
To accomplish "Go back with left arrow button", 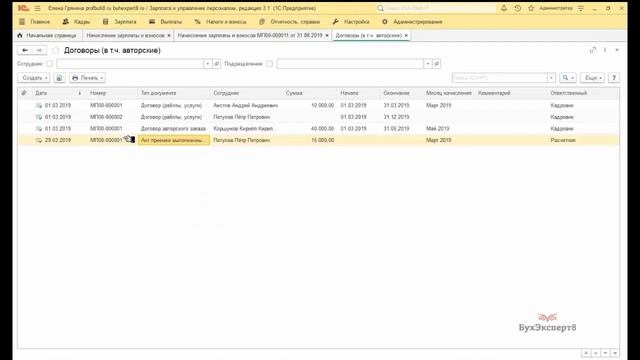I will (25, 50).
